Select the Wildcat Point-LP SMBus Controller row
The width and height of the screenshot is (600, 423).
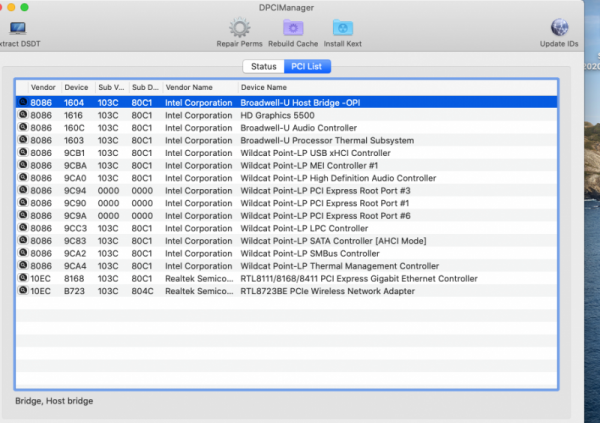click(300, 254)
